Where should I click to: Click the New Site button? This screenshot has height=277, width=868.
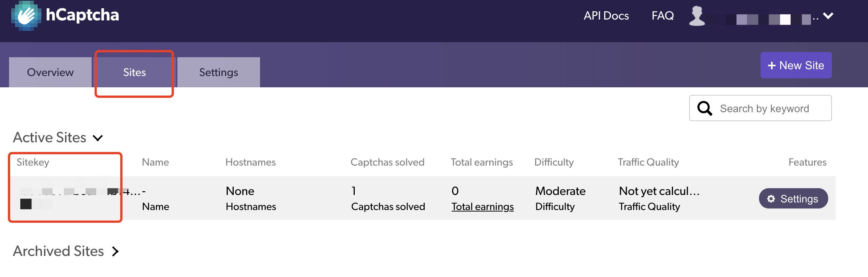pos(796,65)
